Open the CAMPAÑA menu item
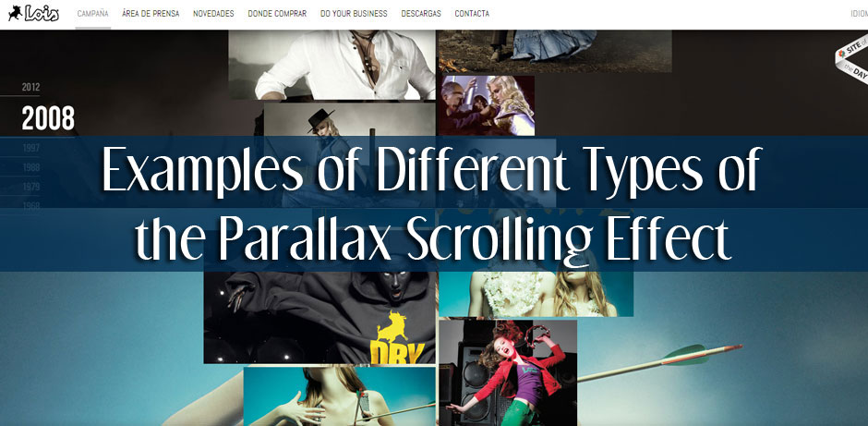The image size is (868, 426). coord(92,14)
